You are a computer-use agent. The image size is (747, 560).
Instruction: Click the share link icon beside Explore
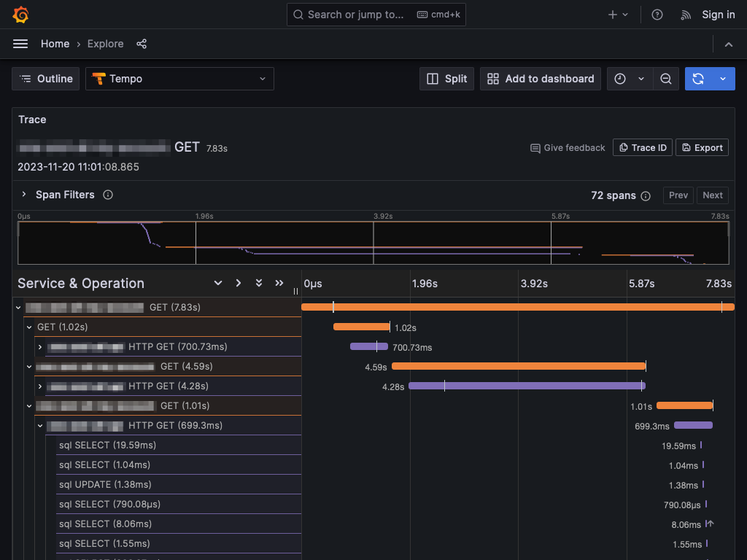click(x=142, y=44)
